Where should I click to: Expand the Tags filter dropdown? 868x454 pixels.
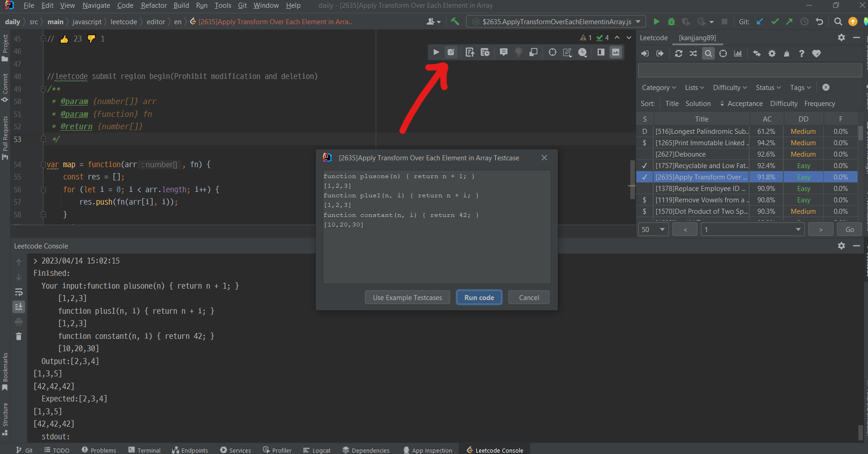pos(800,88)
